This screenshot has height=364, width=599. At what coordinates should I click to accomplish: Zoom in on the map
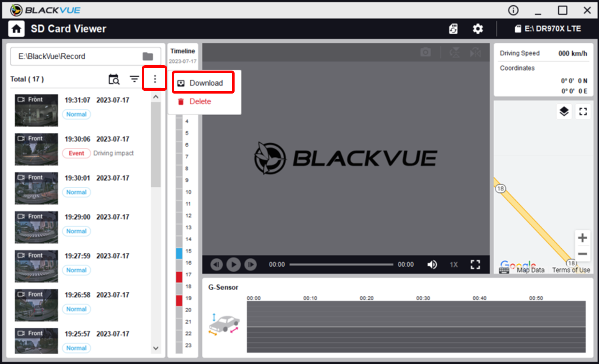pos(582,238)
